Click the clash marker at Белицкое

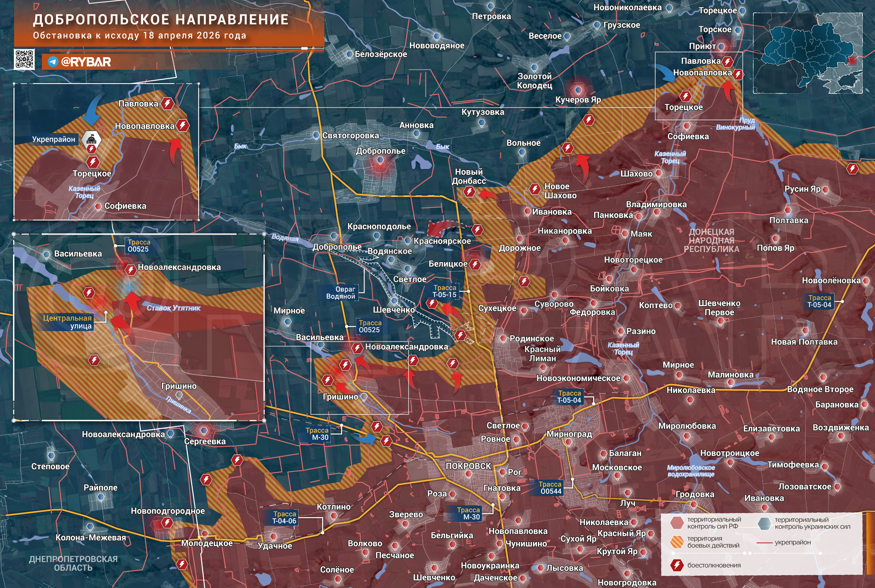click(x=475, y=264)
